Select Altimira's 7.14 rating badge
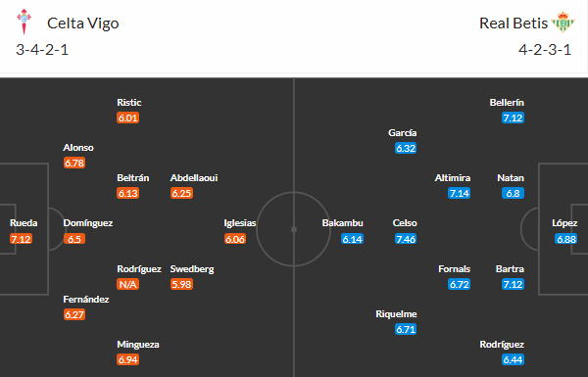Viewport: 588px width, 377px height. click(460, 193)
